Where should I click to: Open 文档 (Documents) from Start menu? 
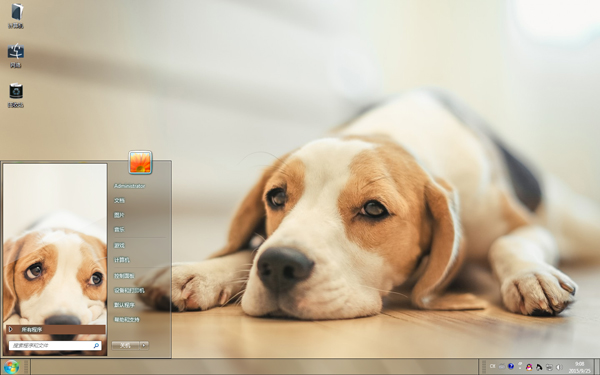click(119, 201)
